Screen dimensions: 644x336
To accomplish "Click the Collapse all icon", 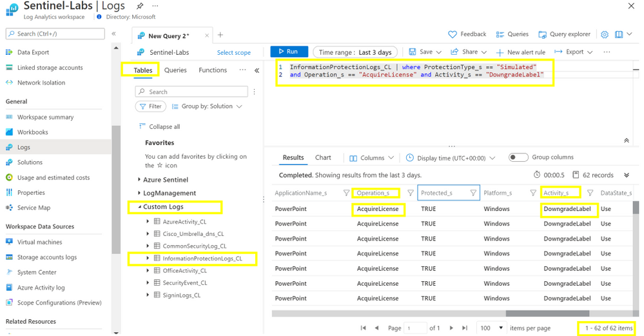I will pos(142,126).
